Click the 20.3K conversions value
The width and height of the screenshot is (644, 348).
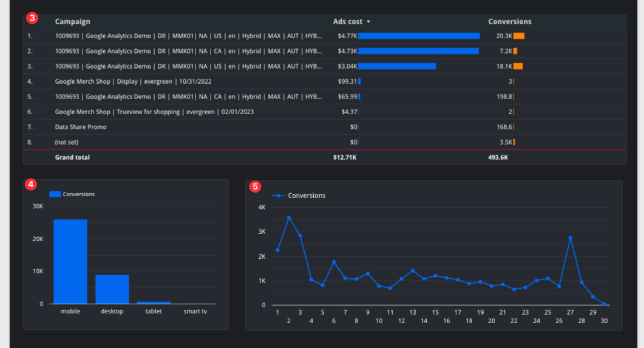point(504,36)
